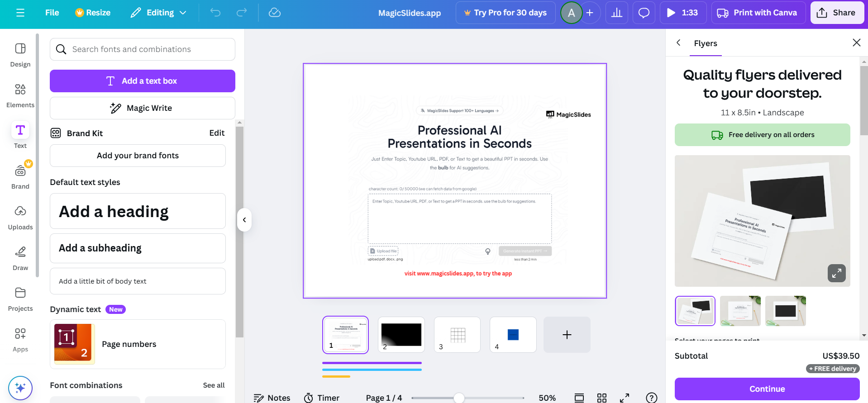Viewport: 868px width, 403px height.
Task: Open the Timer
Action: pos(322,398)
